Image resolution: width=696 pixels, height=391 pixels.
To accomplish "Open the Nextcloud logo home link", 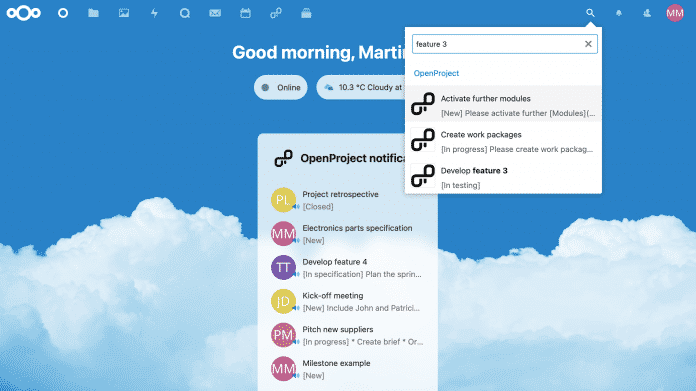I will (x=24, y=13).
